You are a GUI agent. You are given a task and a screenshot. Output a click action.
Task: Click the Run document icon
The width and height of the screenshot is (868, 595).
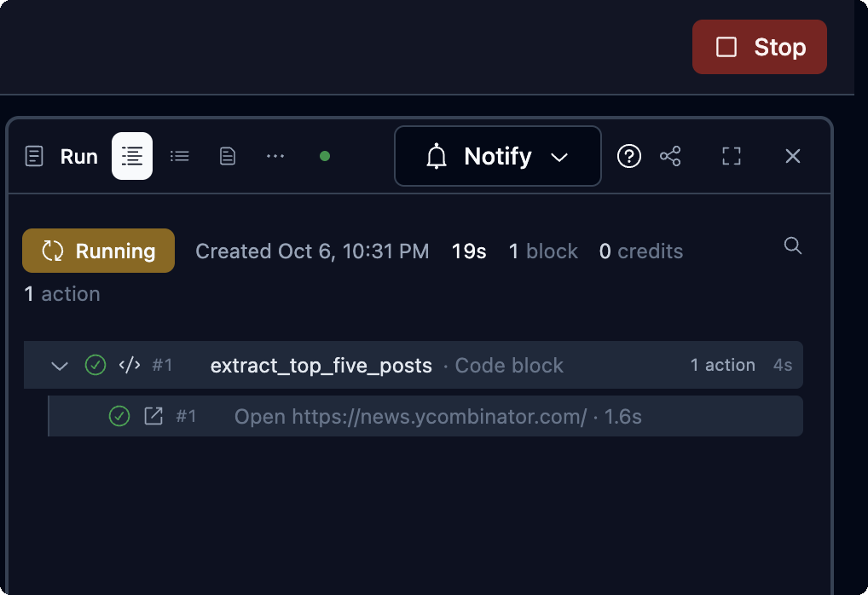34,156
